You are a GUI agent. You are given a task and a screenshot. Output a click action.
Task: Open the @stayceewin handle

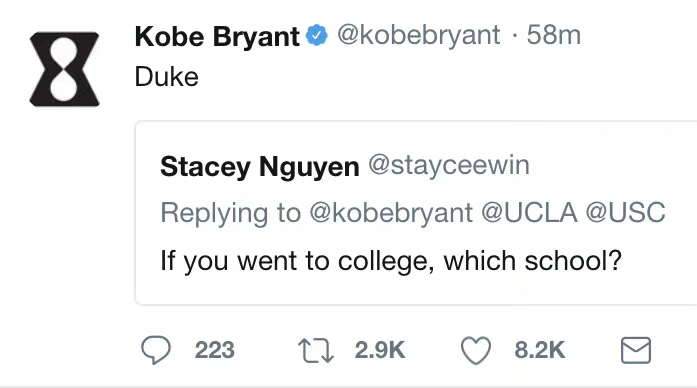(x=449, y=166)
